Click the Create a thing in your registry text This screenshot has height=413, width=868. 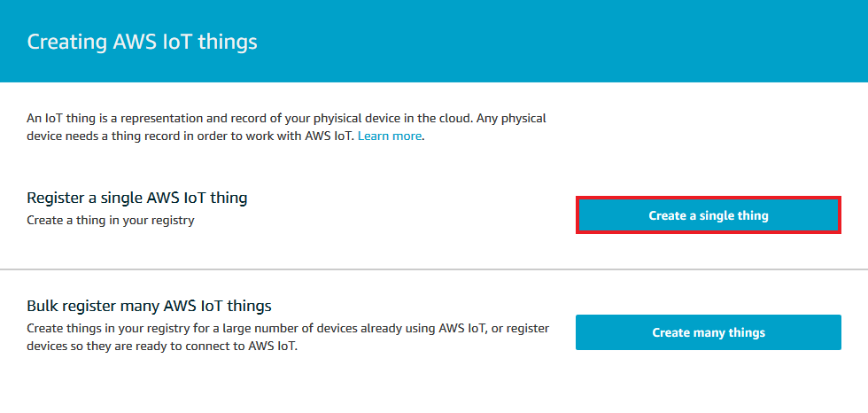point(111,220)
